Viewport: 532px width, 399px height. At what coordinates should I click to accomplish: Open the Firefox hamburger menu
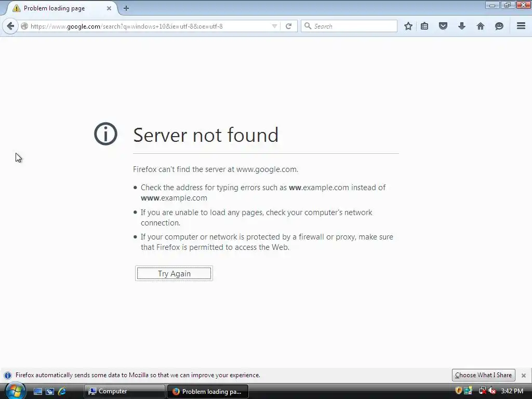[521, 26]
